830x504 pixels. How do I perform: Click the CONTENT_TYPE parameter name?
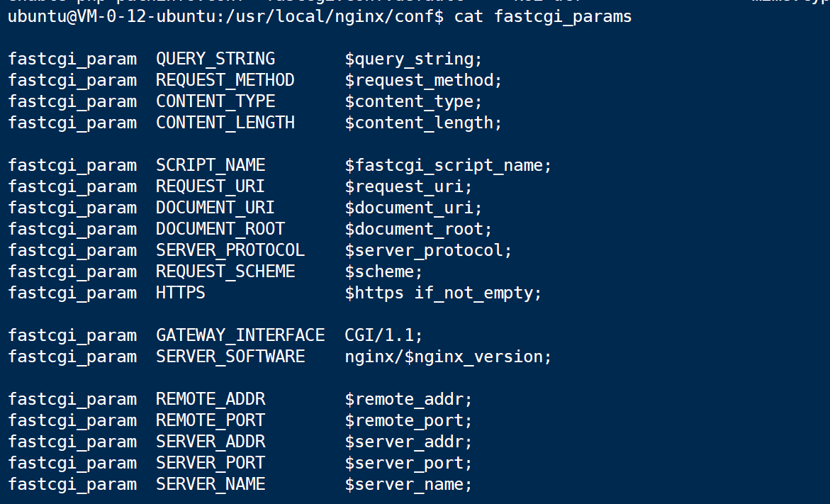[215, 101]
